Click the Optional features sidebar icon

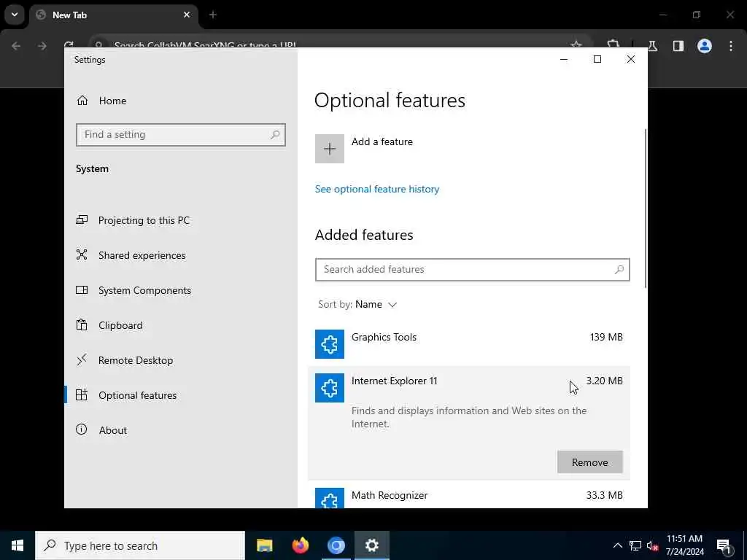click(x=82, y=394)
